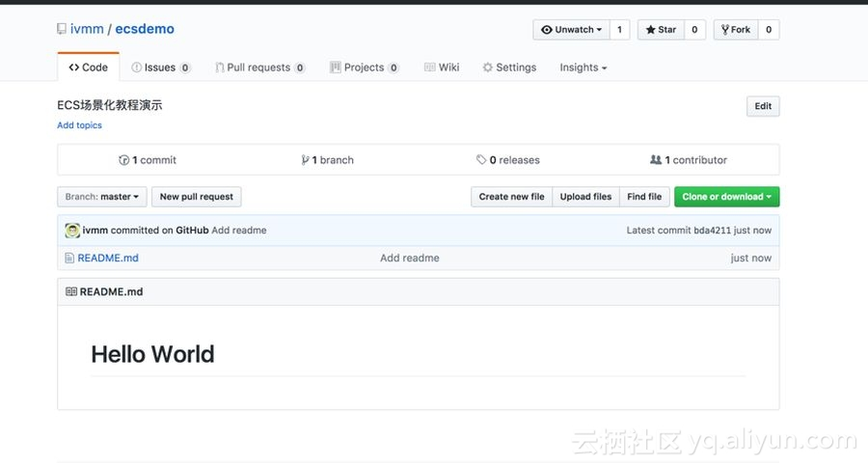The image size is (868, 465).
Task: Click the gear icon on Settings tab
Action: click(488, 68)
